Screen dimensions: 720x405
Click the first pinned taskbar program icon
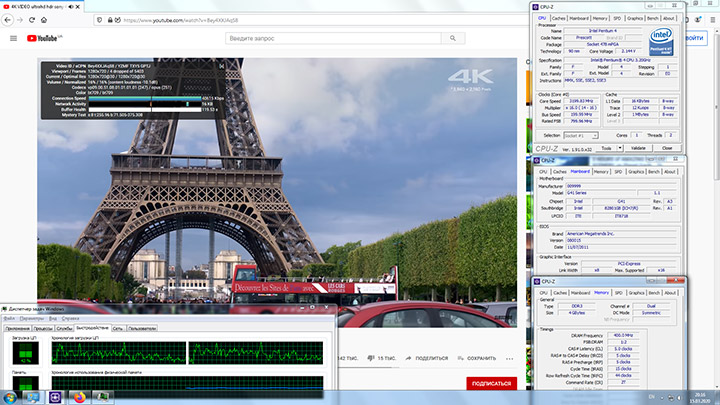click(x=33, y=397)
